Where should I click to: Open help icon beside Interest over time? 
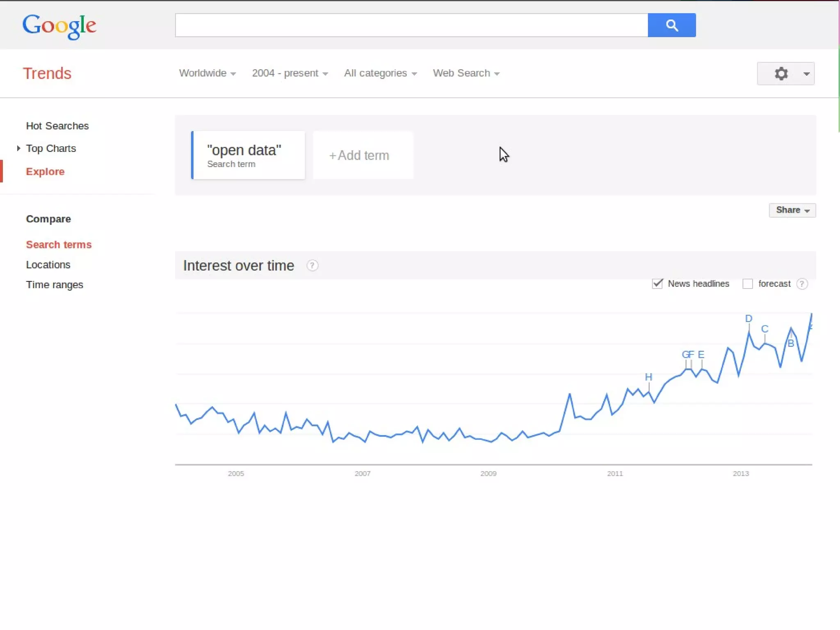[312, 266]
